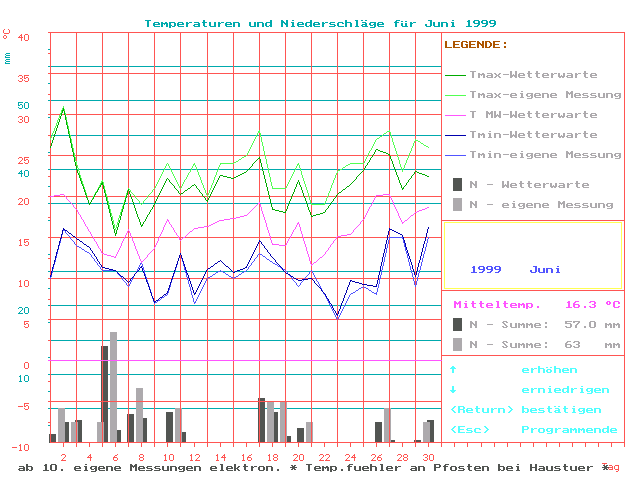Click the down arrow next to erniedrigen

(x=453, y=390)
